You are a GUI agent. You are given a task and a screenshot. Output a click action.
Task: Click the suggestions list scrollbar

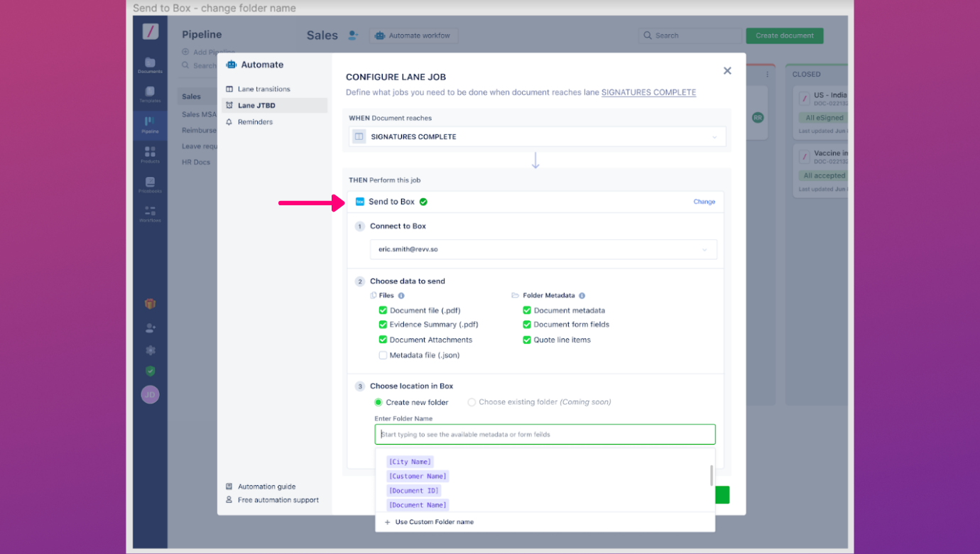point(712,476)
